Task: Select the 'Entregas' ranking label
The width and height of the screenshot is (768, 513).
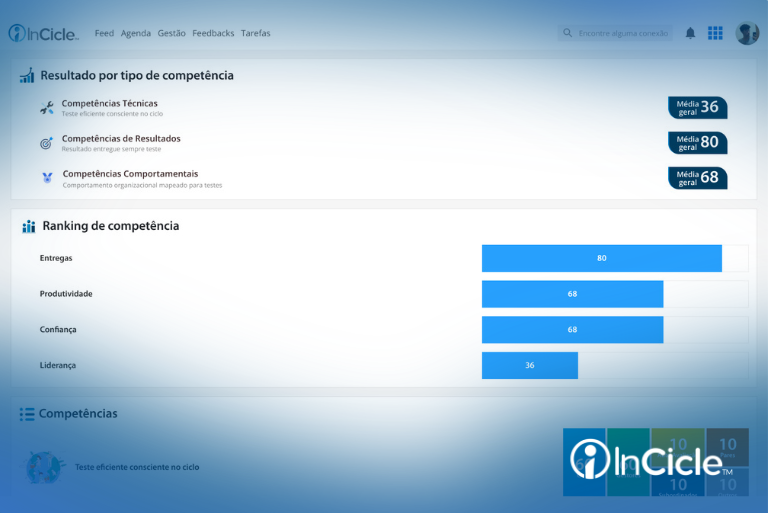Action: (x=56, y=258)
